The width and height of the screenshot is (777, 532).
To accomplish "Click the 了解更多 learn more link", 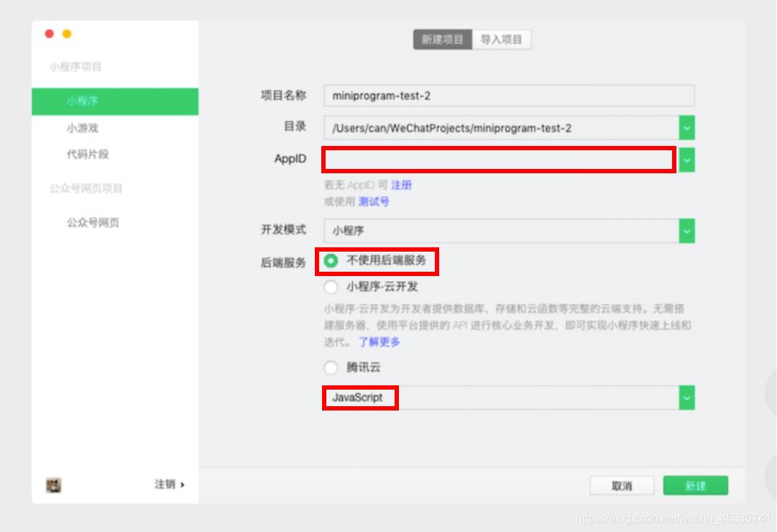I will pyautogui.click(x=381, y=342).
